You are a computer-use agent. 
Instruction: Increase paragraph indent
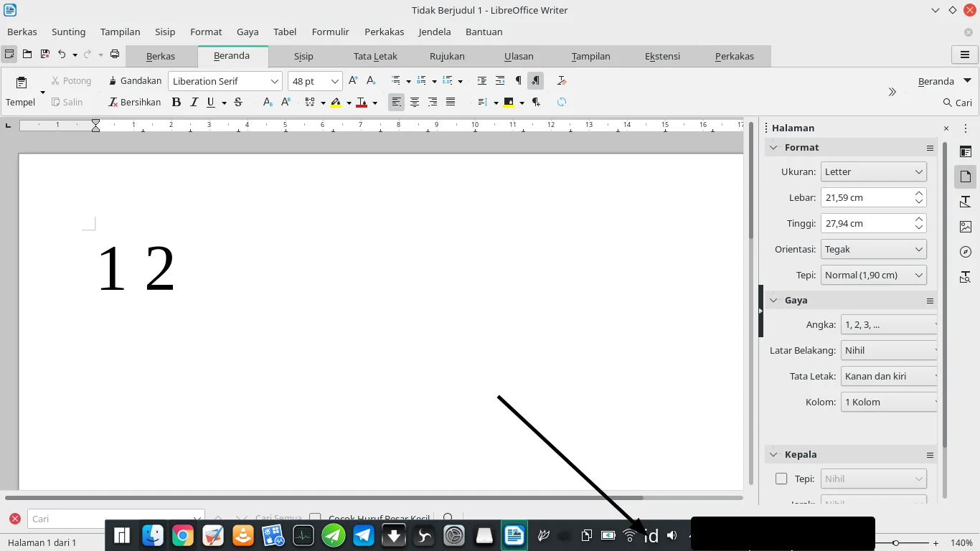pyautogui.click(x=482, y=81)
